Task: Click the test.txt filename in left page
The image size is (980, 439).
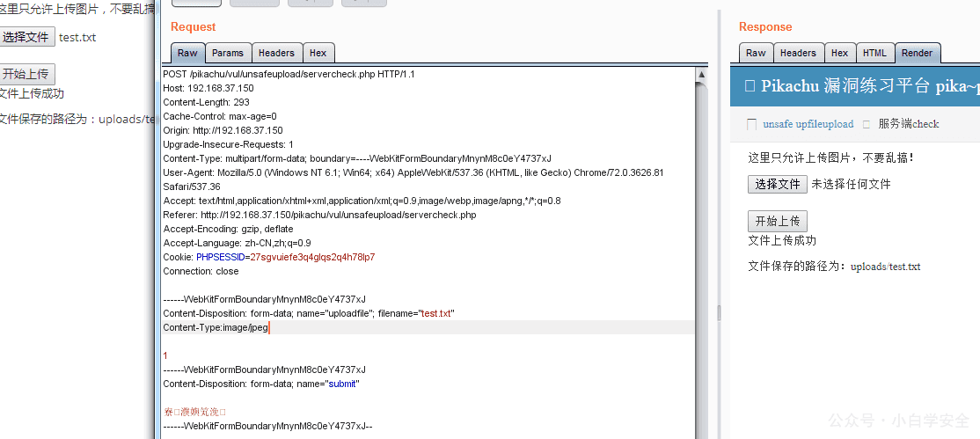Action: tap(77, 38)
